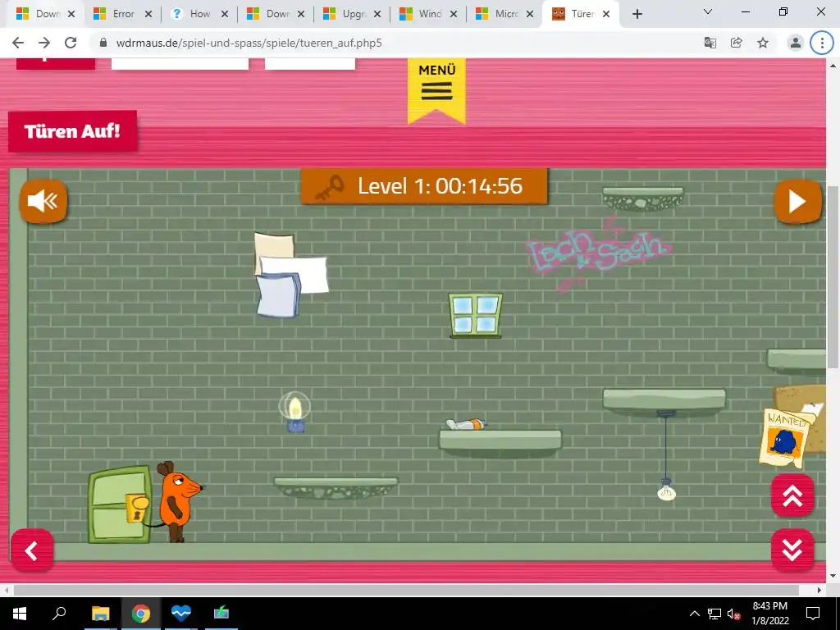This screenshot has height=630, width=840.
Task: Click the glowing wall lamp
Action: click(x=294, y=412)
